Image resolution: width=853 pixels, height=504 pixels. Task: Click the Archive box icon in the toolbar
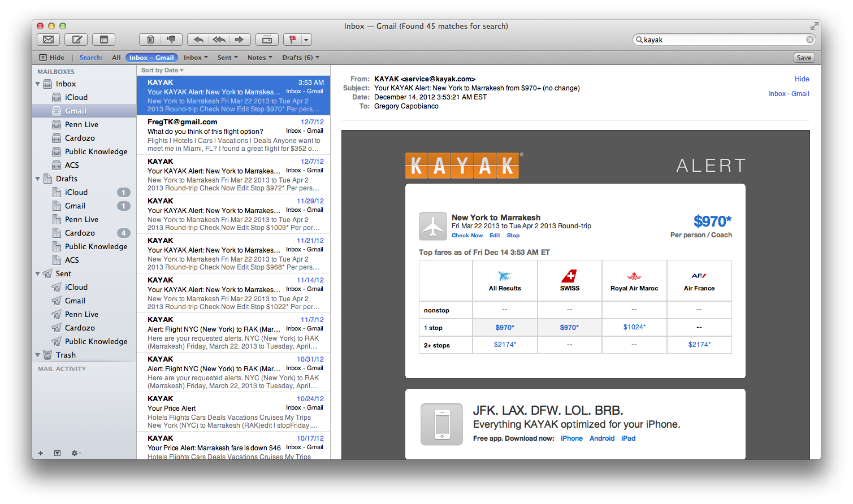[267, 40]
